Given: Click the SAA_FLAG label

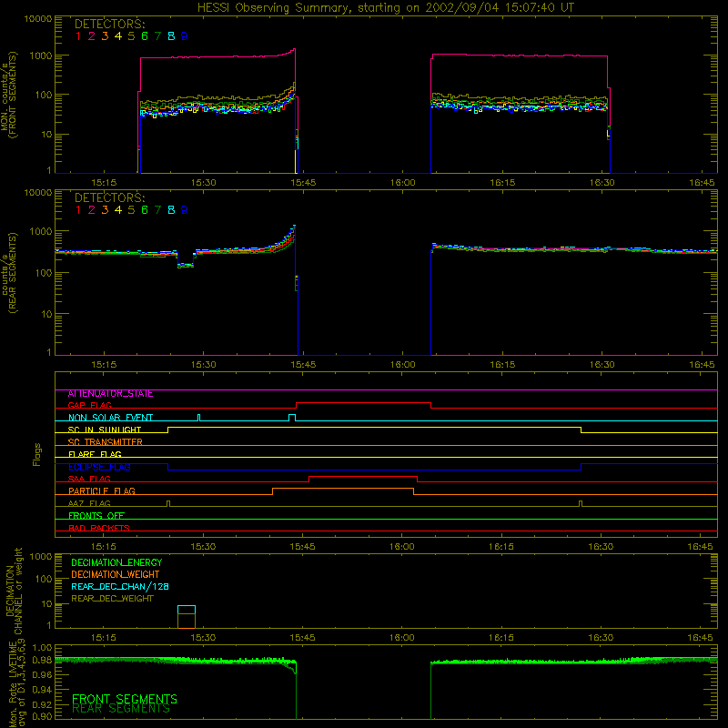Looking at the screenshot, I should pyautogui.click(x=89, y=479).
